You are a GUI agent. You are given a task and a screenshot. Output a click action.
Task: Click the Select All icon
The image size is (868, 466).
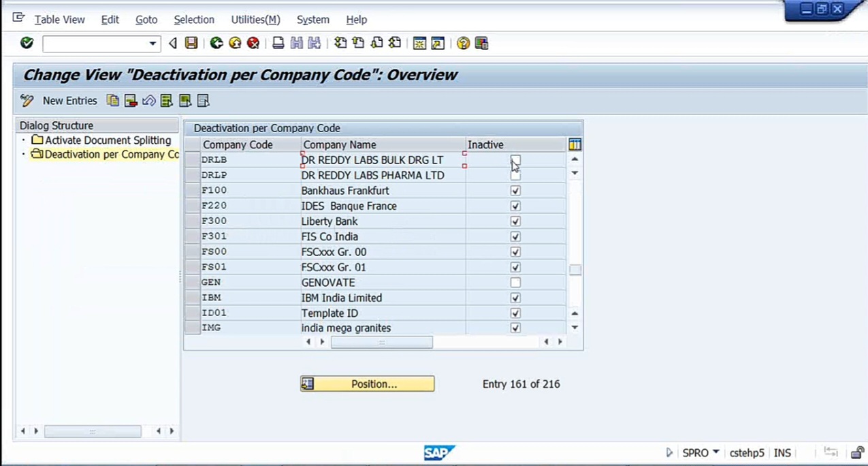point(167,101)
